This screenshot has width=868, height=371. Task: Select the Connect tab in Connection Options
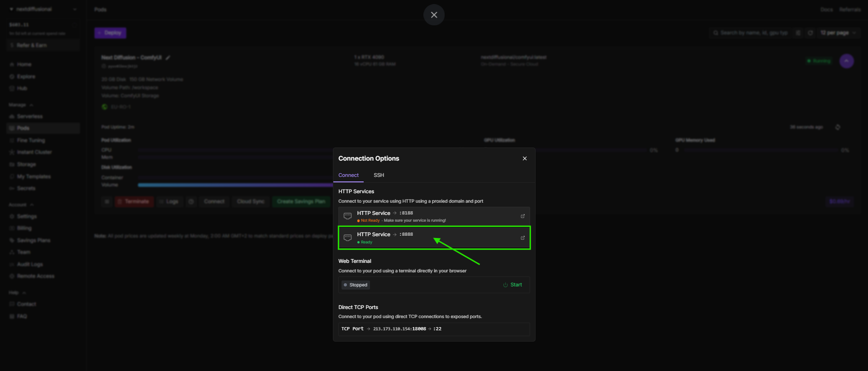tap(348, 175)
